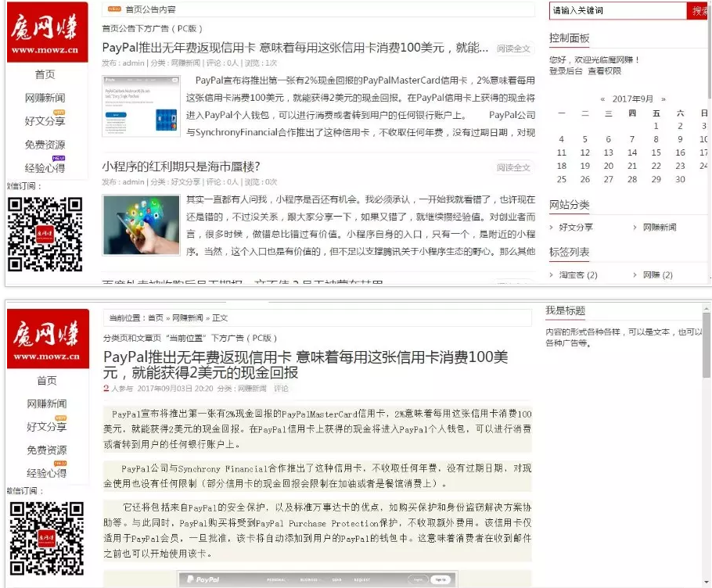This screenshot has width=712, height=588.
Task: Open 好文分享 in upper page navigation
Action: (x=45, y=121)
